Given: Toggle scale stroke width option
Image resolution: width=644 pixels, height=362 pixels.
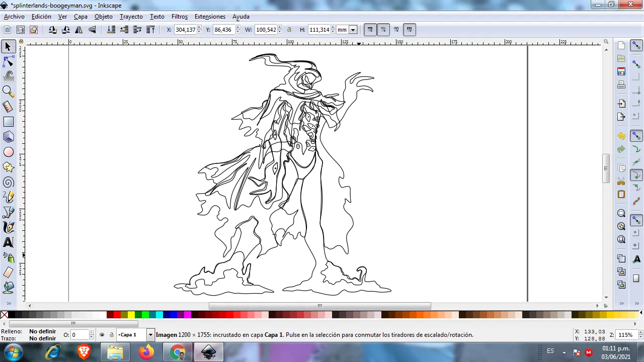Looking at the screenshot, I should (370, 30).
